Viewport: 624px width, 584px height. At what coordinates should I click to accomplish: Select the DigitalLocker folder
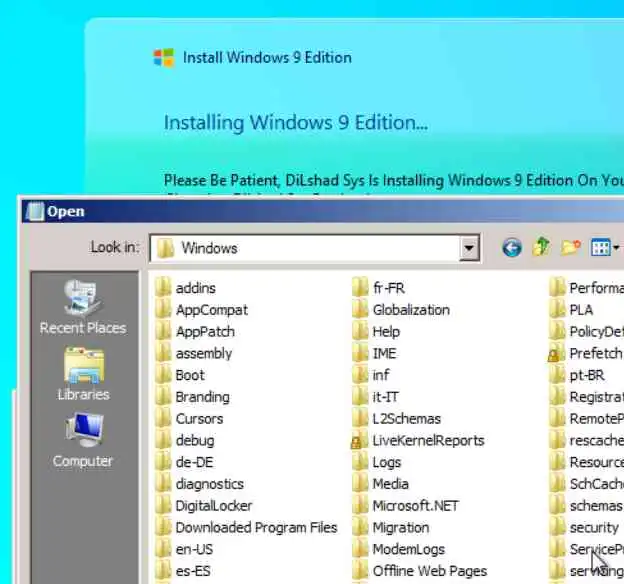[x=204, y=506]
